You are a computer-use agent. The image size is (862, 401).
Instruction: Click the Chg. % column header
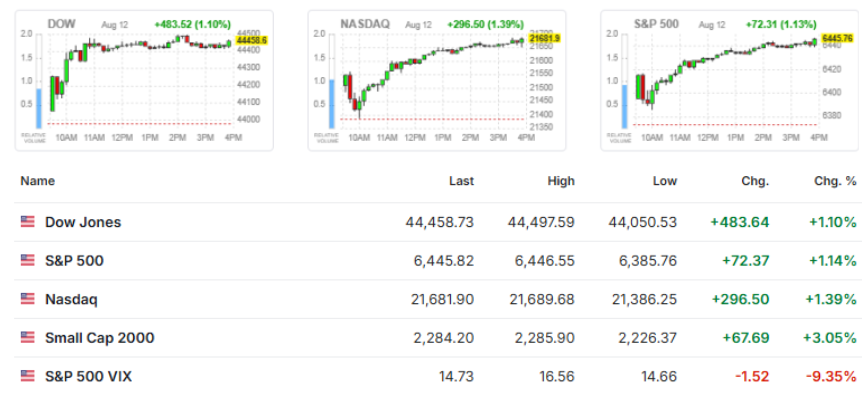click(x=835, y=181)
